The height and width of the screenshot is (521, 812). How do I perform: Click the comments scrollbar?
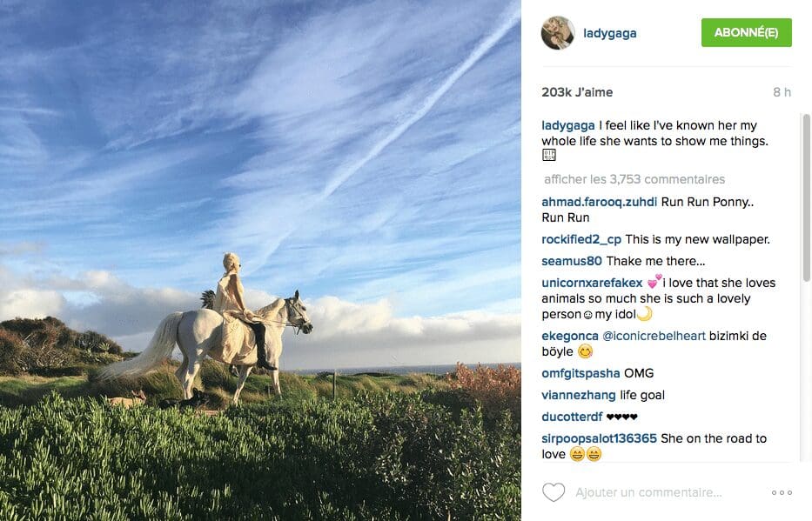pyautogui.click(x=806, y=197)
